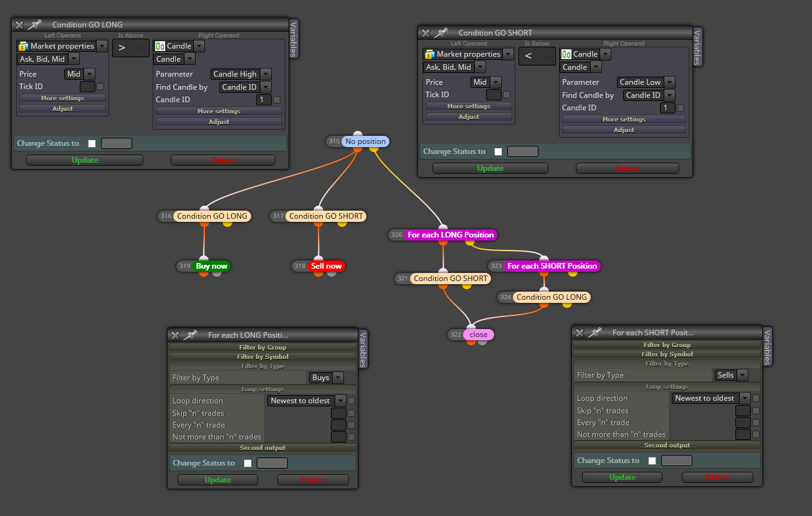Select For each SHORT Position node 323
Viewport: 812px width, 516px height.
[552, 266]
